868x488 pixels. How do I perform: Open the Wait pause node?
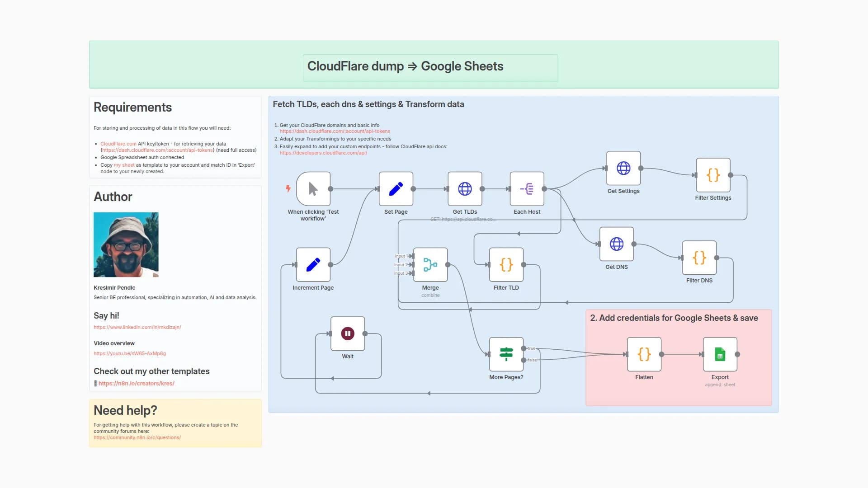(x=348, y=333)
